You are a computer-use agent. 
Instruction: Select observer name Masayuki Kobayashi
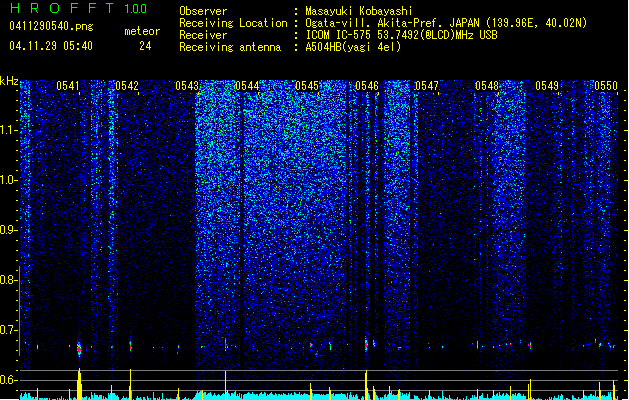[x=359, y=11]
